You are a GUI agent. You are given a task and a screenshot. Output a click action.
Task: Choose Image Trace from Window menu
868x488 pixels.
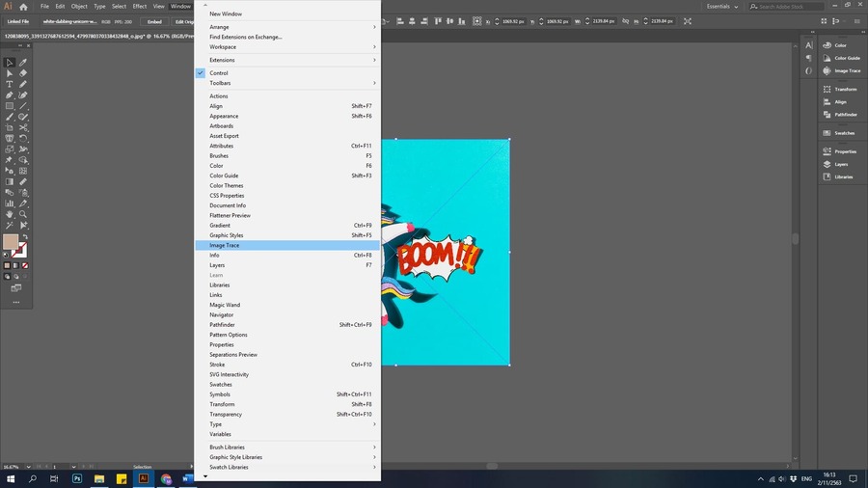click(287, 245)
